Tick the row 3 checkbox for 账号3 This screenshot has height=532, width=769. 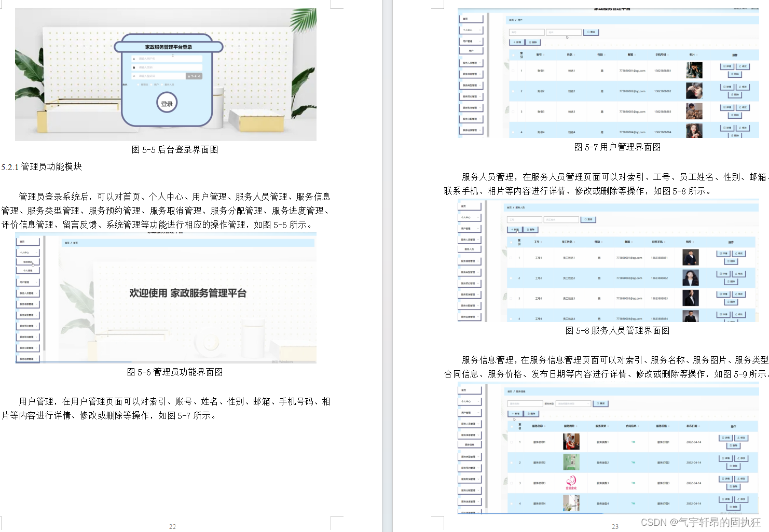click(x=514, y=111)
